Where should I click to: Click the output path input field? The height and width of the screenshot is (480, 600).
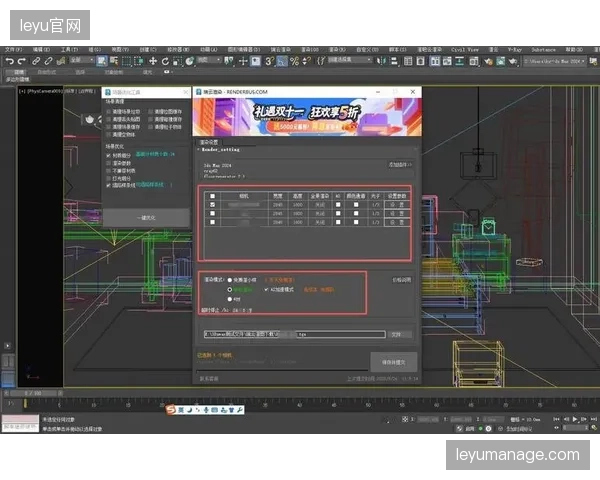pos(295,335)
